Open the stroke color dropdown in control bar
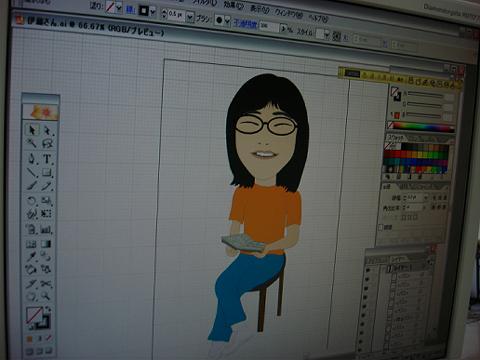This screenshot has height=360, width=480. coord(153,11)
